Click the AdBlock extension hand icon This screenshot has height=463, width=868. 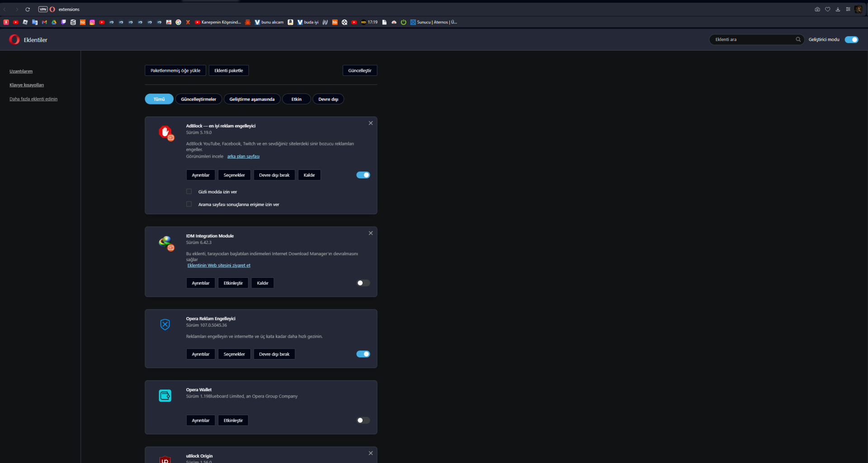[x=165, y=132]
